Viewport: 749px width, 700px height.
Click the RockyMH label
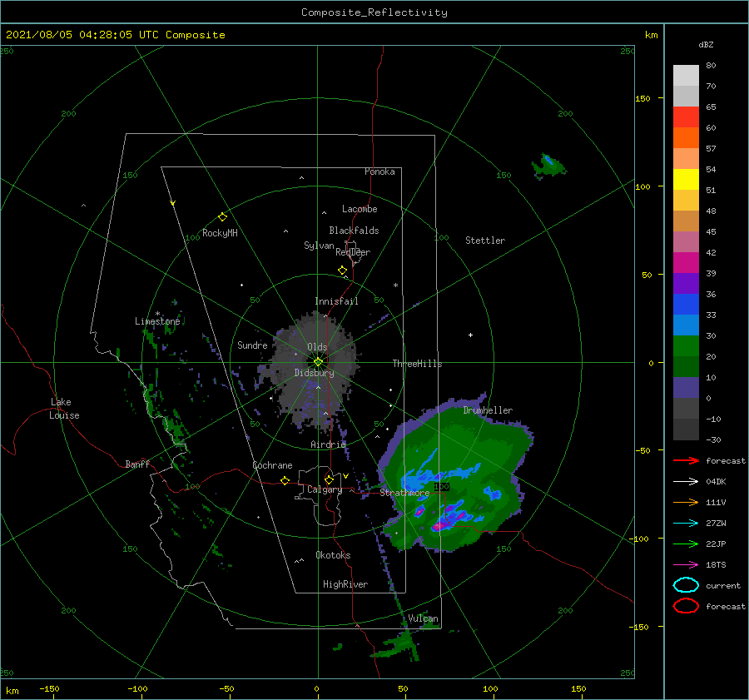[220, 233]
